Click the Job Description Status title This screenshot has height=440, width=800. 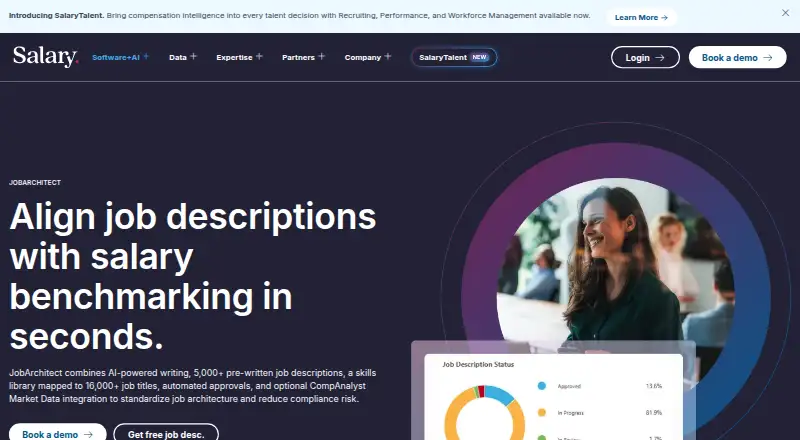point(478,364)
